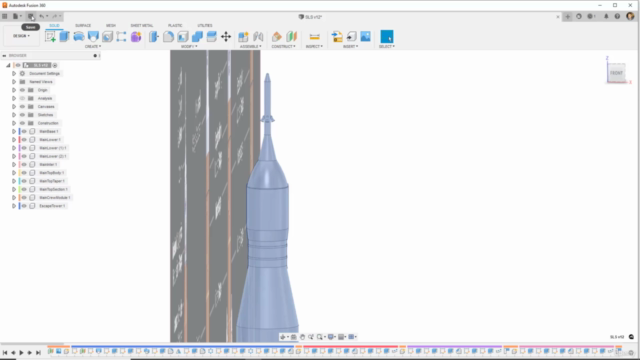The width and height of the screenshot is (640, 360).
Task: Hide the MainInter:1 component
Action: pyautogui.click(x=24, y=164)
